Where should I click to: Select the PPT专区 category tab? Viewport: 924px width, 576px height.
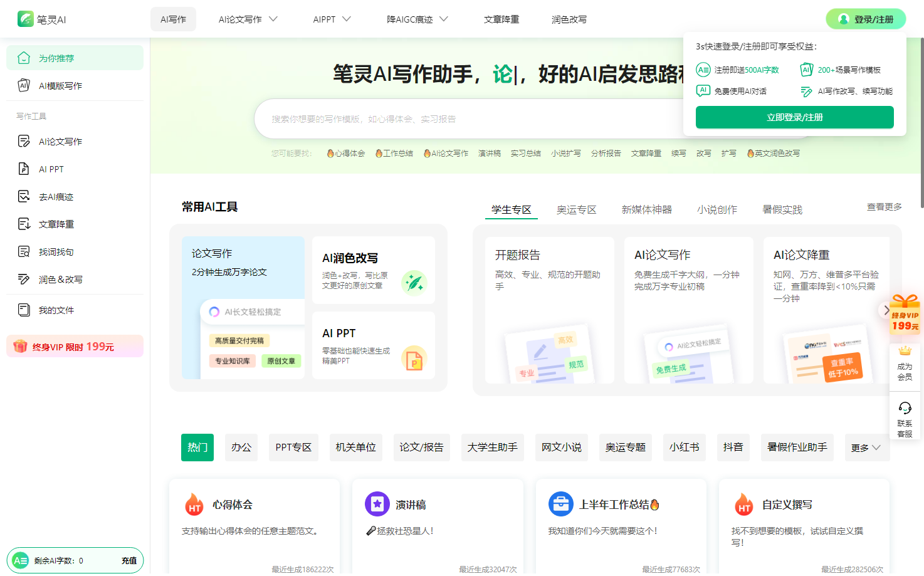pyautogui.click(x=293, y=448)
